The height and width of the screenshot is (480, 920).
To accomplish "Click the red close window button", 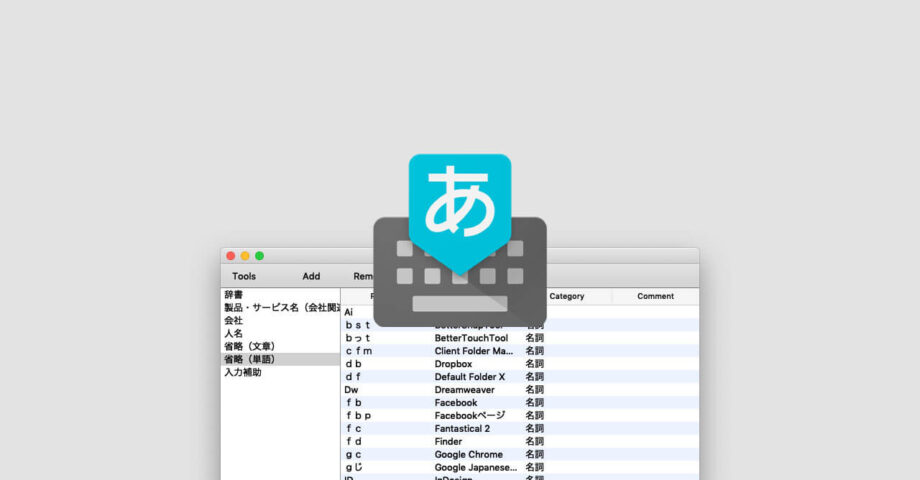I will [x=231, y=256].
